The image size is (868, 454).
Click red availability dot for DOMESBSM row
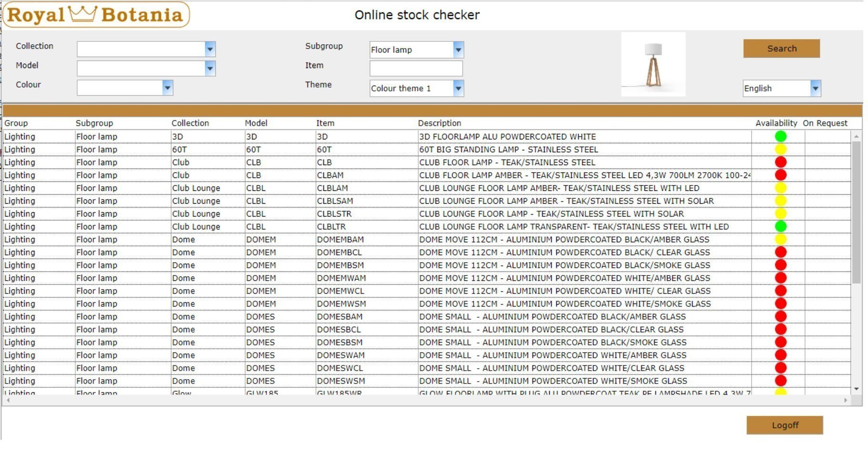click(x=780, y=342)
